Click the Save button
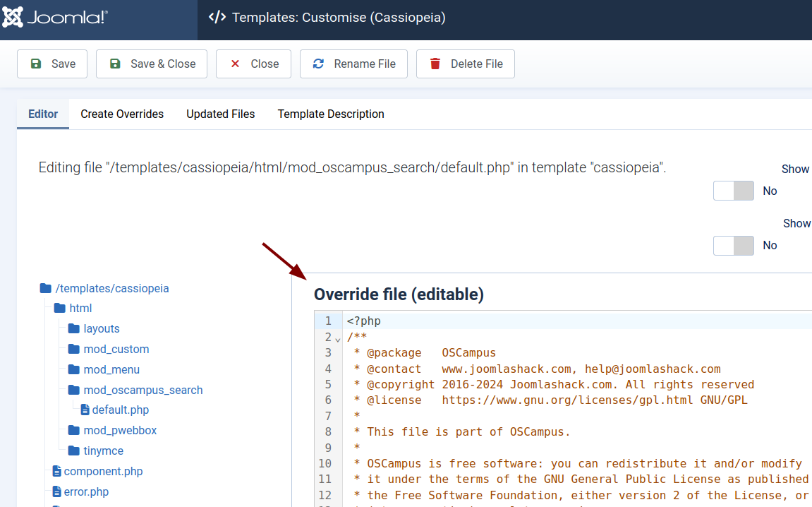812x507 pixels. (x=52, y=64)
